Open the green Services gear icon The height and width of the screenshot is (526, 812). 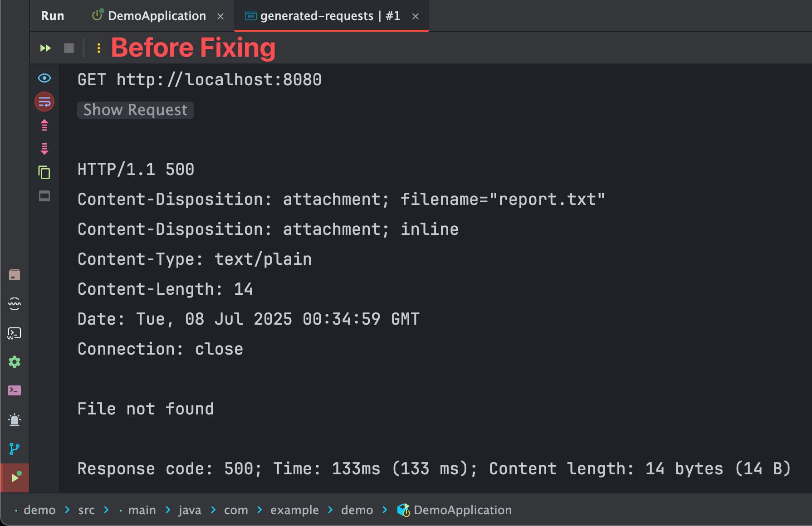click(15, 362)
